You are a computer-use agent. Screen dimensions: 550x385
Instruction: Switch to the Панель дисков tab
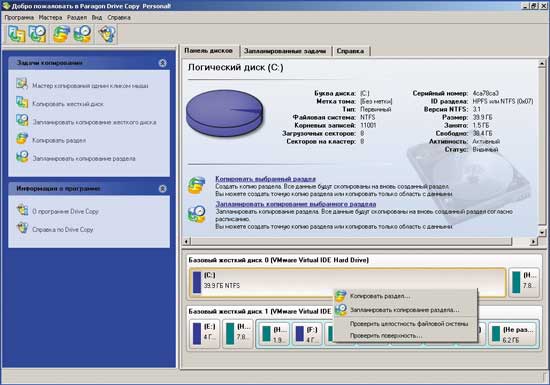tap(209, 51)
